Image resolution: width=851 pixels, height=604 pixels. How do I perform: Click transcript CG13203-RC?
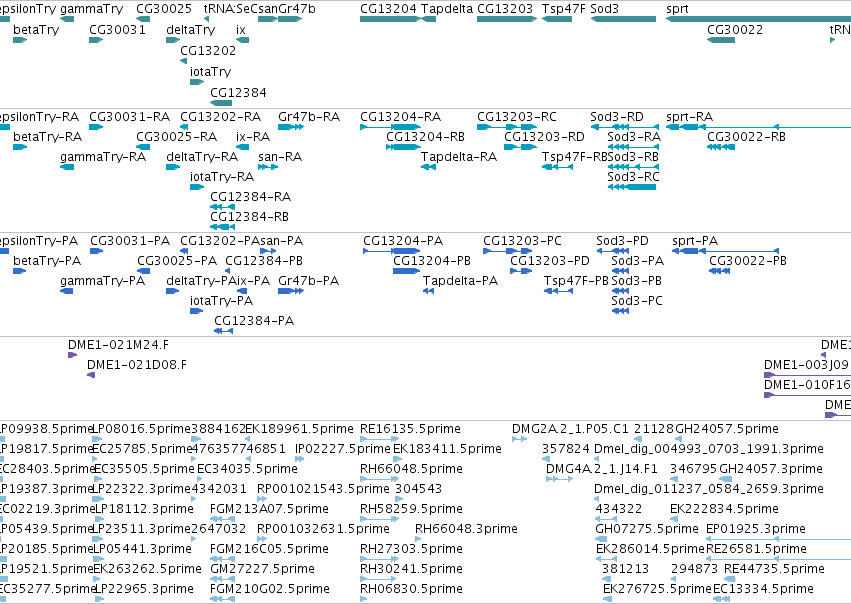click(x=507, y=127)
